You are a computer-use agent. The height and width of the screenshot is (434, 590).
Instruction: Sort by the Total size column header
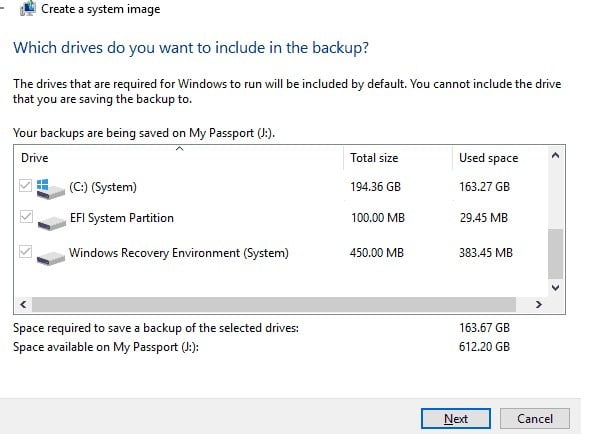(398, 158)
